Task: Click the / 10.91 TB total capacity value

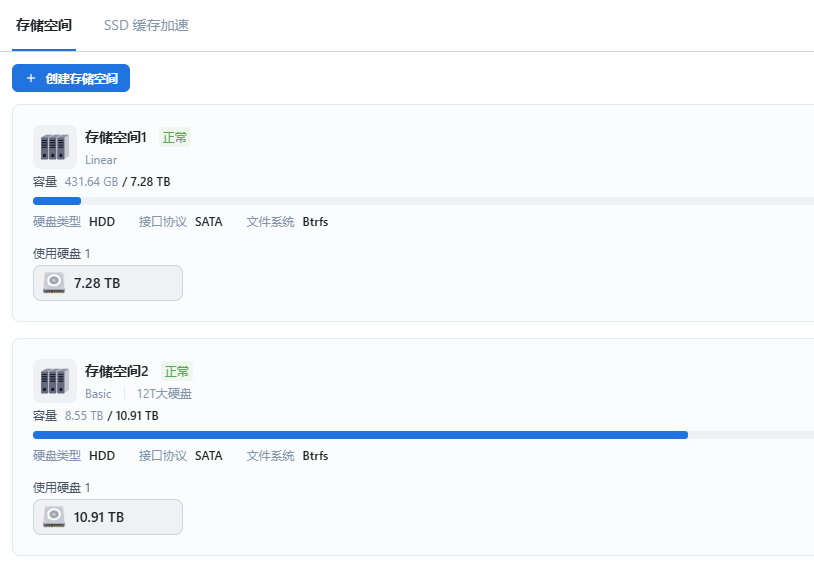Action: tap(133, 416)
